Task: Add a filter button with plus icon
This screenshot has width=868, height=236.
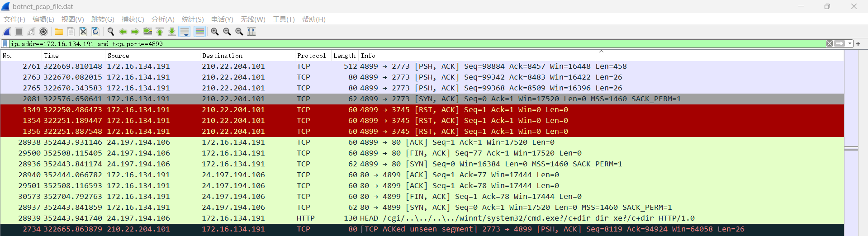Action: (858, 44)
